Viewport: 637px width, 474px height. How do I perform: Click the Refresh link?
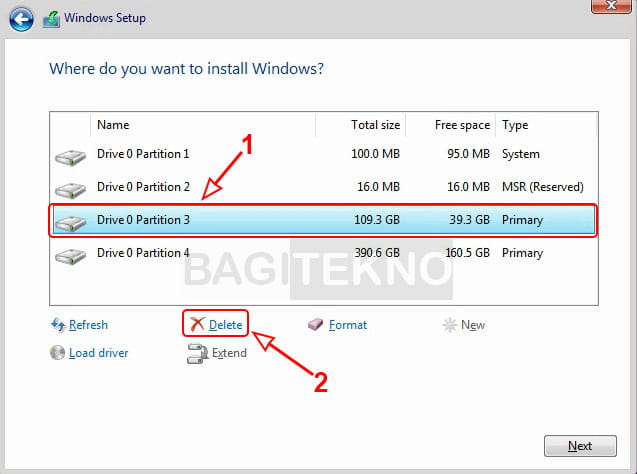[88, 325]
